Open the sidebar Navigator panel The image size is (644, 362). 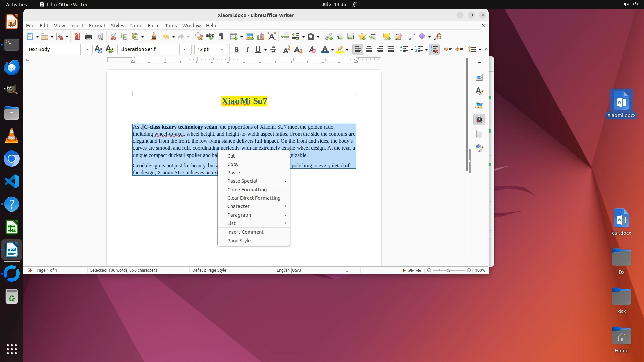point(479,120)
